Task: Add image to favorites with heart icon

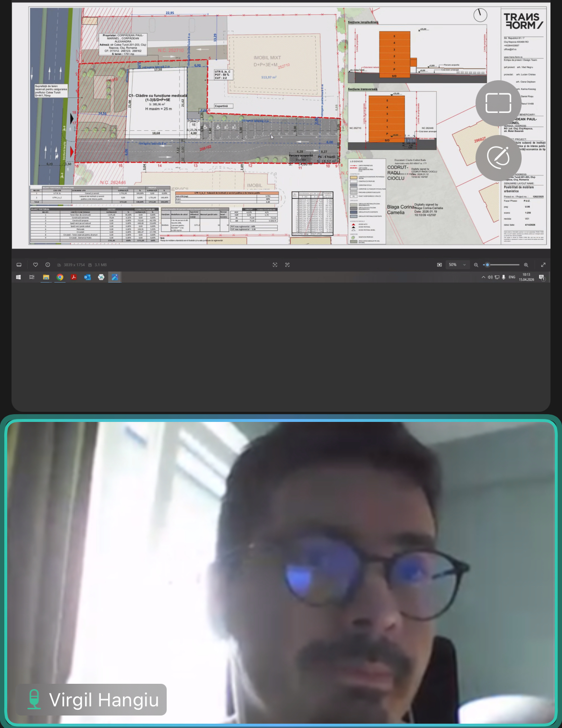Action: click(36, 265)
